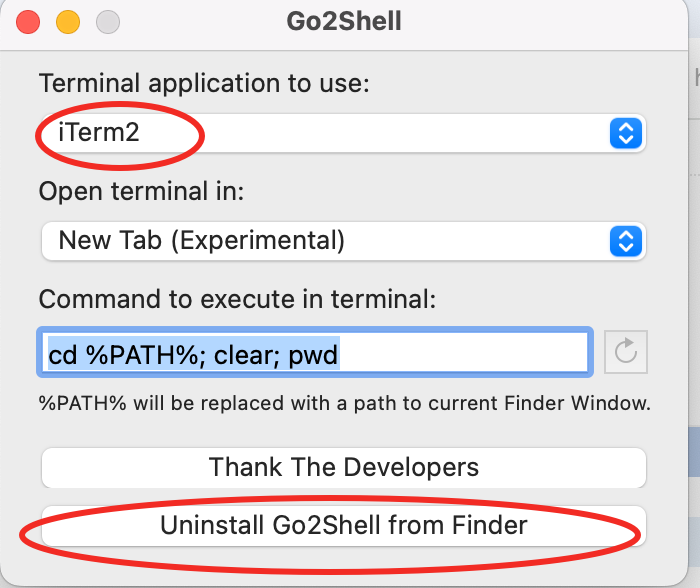Viewport: 700px width, 588px height.
Task: Click the gray zoom window button
Action: [106, 21]
